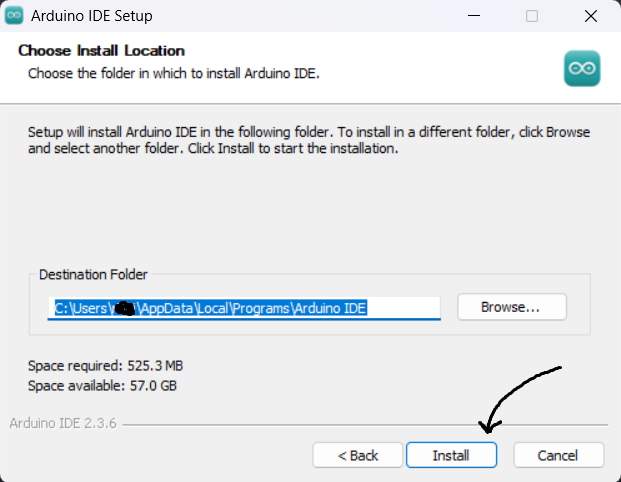Click the teal Arduino logo in the header
621x482 pixels.
tap(581, 68)
